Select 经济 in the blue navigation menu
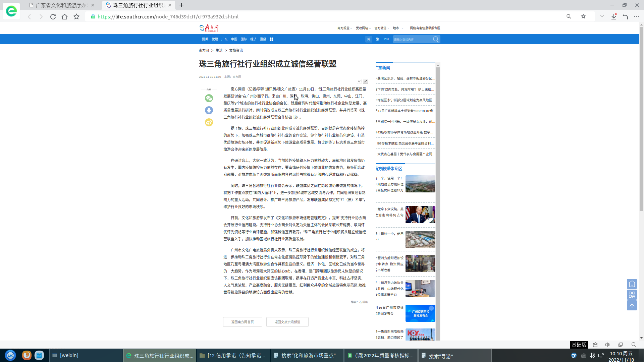The height and width of the screenshot is (362, 644). [254, 39]
